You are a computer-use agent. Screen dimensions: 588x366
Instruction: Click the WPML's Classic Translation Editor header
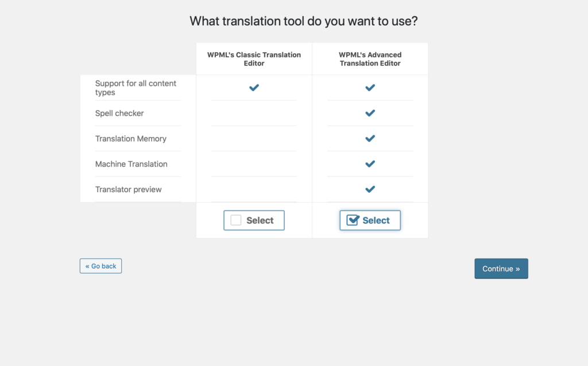coord(254,59)
